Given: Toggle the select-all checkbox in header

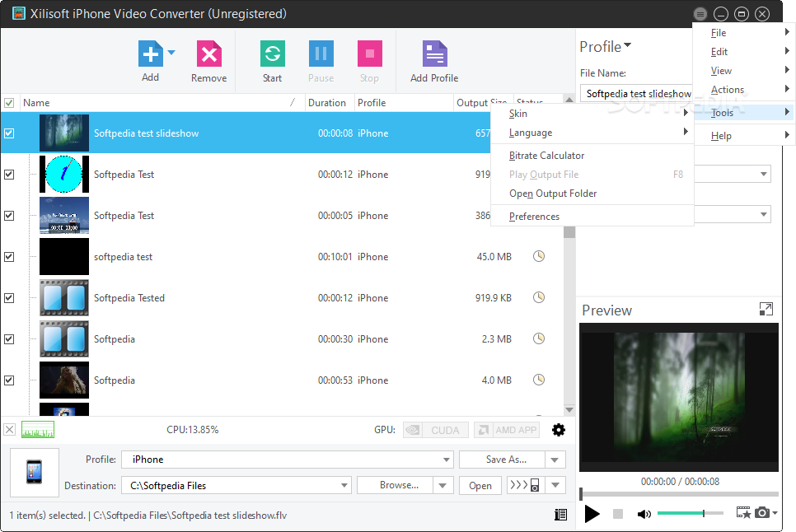Looking at the screenshot, I should click(9, 103).
